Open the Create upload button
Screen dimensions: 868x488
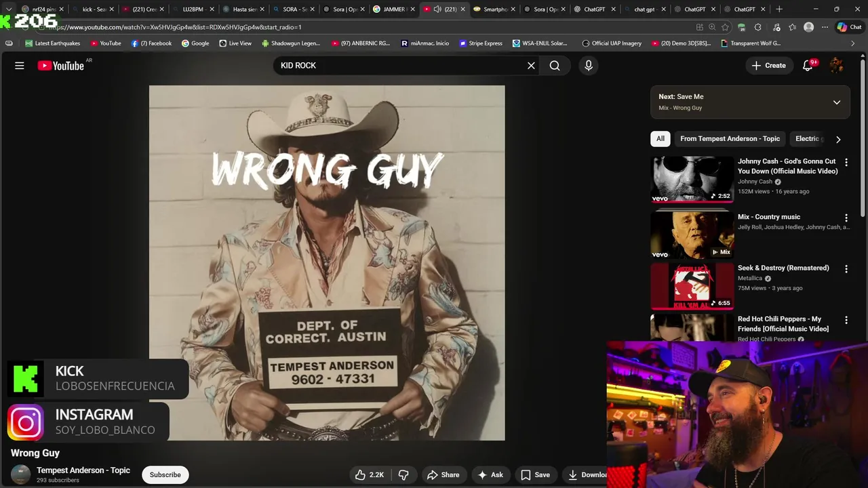[x=768, y=66]
